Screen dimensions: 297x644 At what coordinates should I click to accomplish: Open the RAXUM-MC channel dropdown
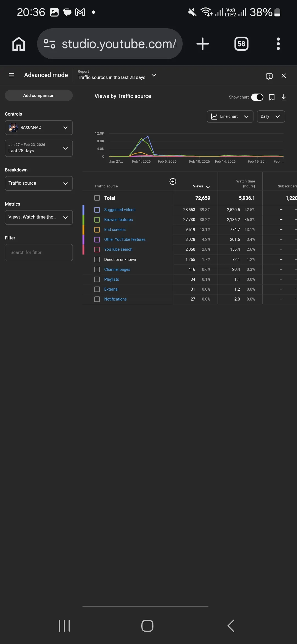[39, 127]
